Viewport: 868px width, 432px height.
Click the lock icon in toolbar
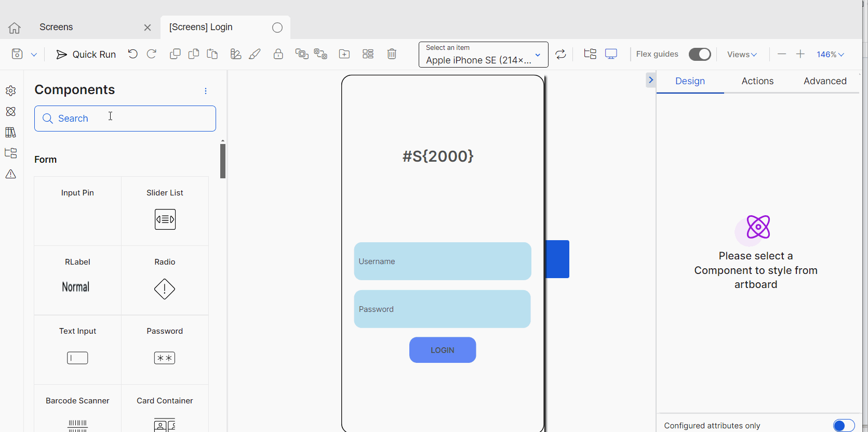point(278,54)
